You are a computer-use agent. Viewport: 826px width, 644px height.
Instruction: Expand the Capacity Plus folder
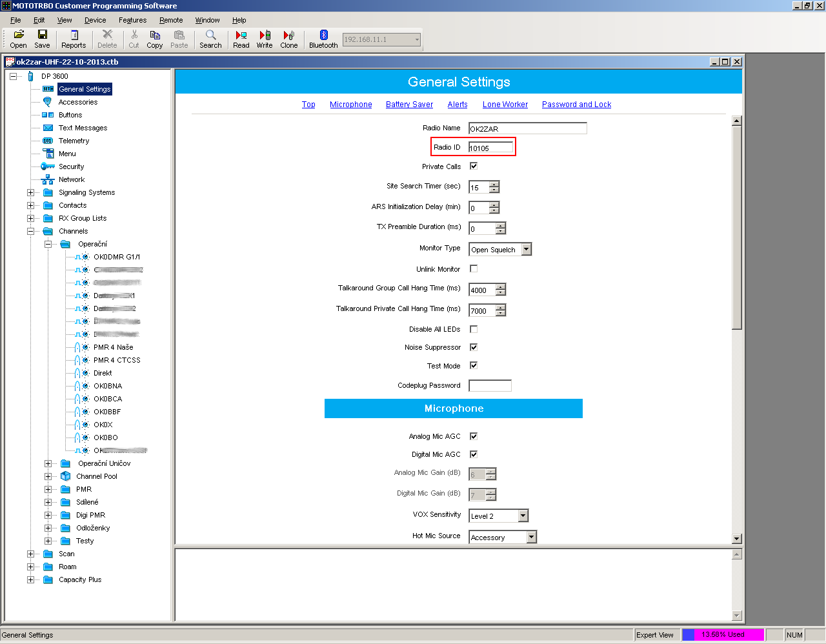point(30,579)
